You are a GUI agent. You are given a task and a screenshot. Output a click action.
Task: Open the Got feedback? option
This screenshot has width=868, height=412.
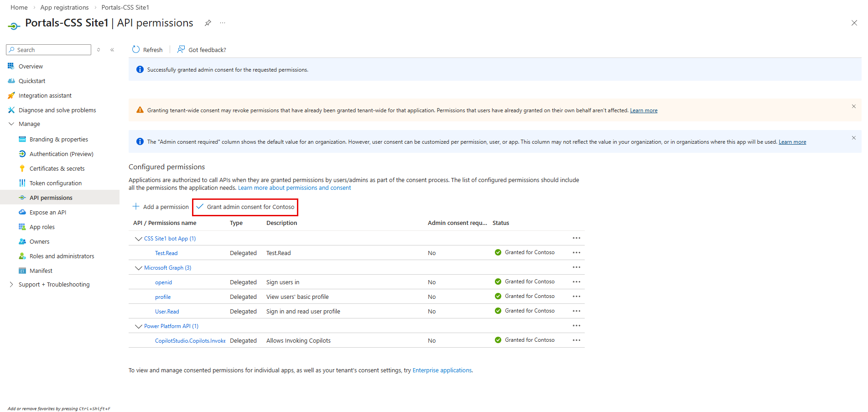click(x=202, y=50)
